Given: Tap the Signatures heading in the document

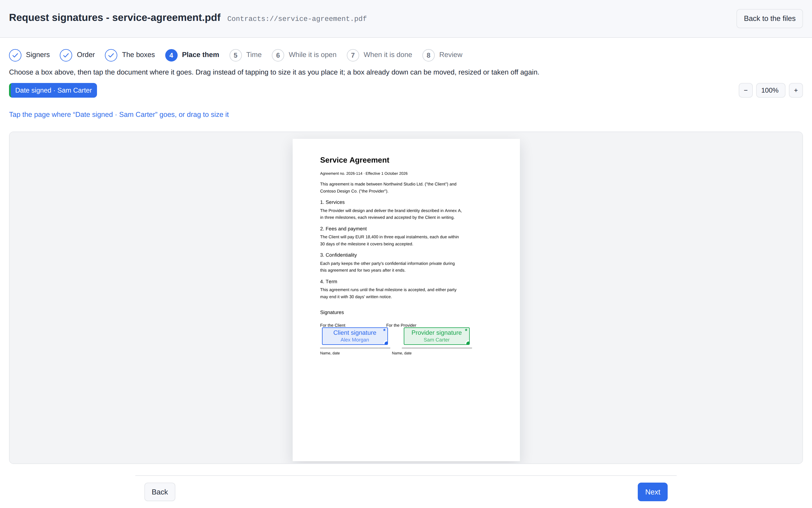Looking at the screenshot, I should pos(332,312).
